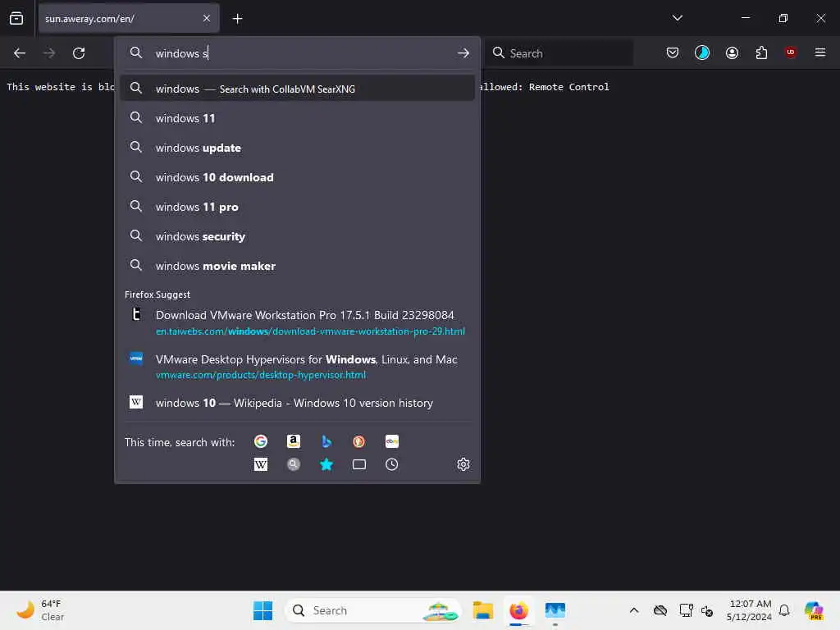Show hidden system tray icons chevron
This screenshot has width=840, height=630.
634,610
